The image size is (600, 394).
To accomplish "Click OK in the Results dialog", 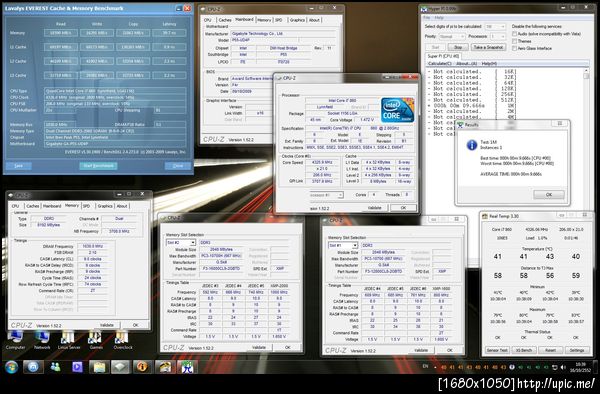I will (x=549, y=195).
